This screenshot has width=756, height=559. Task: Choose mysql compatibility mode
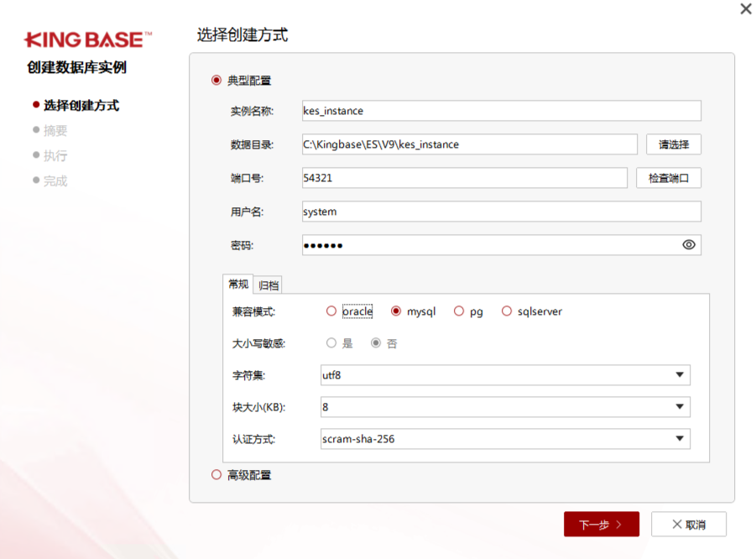coord(396,311)
